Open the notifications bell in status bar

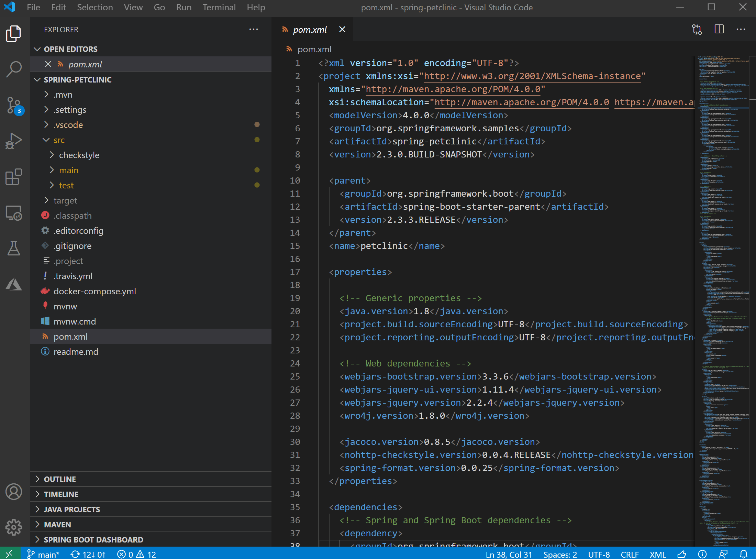coord(744,554)
